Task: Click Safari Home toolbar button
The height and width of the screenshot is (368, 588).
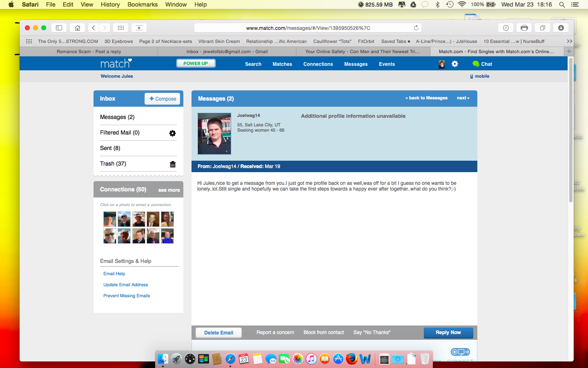Action: [77, 28]
